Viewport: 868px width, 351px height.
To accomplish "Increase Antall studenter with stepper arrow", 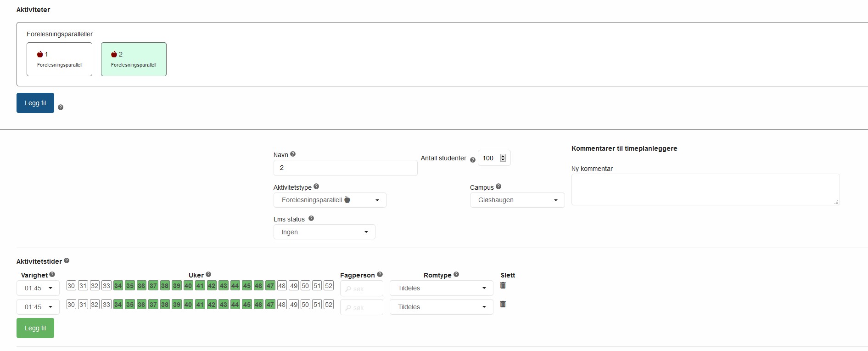I will (503, 156).
